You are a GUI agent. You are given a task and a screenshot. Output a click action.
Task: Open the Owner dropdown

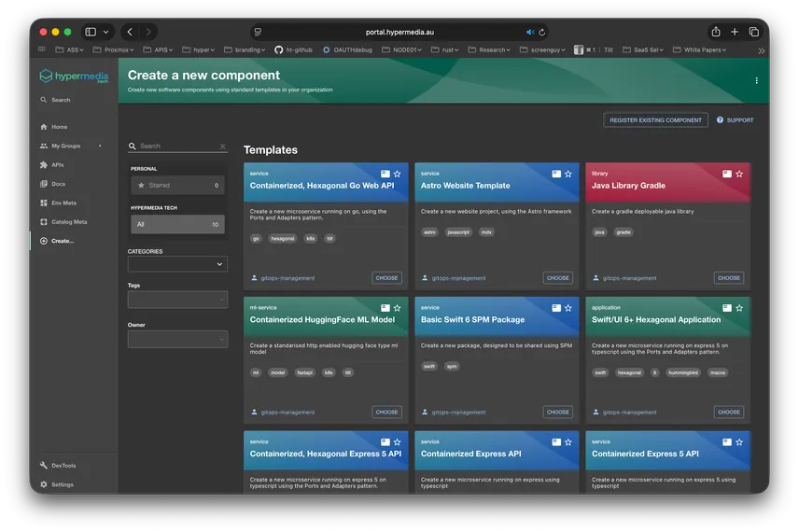pyautogui.click(x=177, y=339)
